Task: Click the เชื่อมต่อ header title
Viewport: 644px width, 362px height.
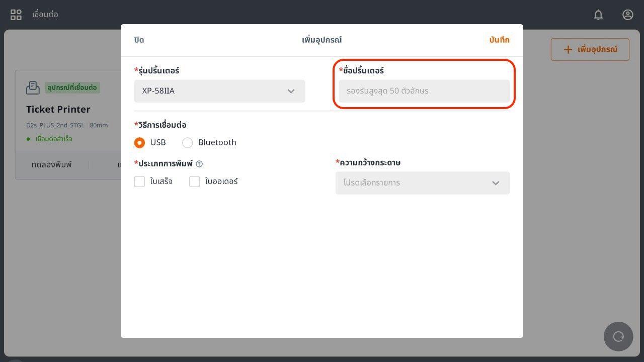Action: (45, 15)
